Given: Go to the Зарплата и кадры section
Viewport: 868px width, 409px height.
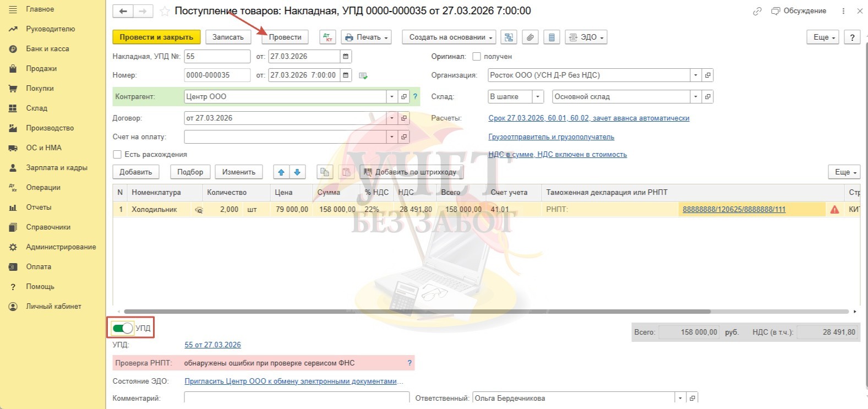Looking at the screenshot, I should point(56,168).
